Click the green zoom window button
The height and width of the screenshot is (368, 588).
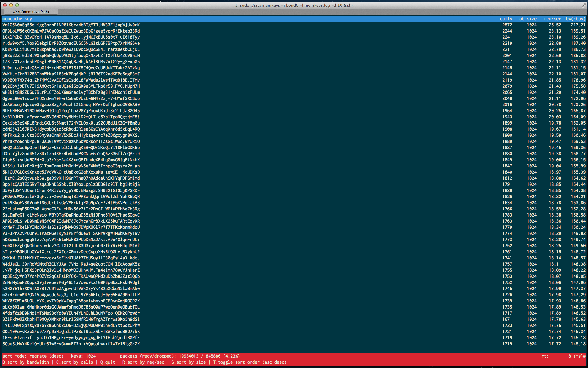coord(17,5)
